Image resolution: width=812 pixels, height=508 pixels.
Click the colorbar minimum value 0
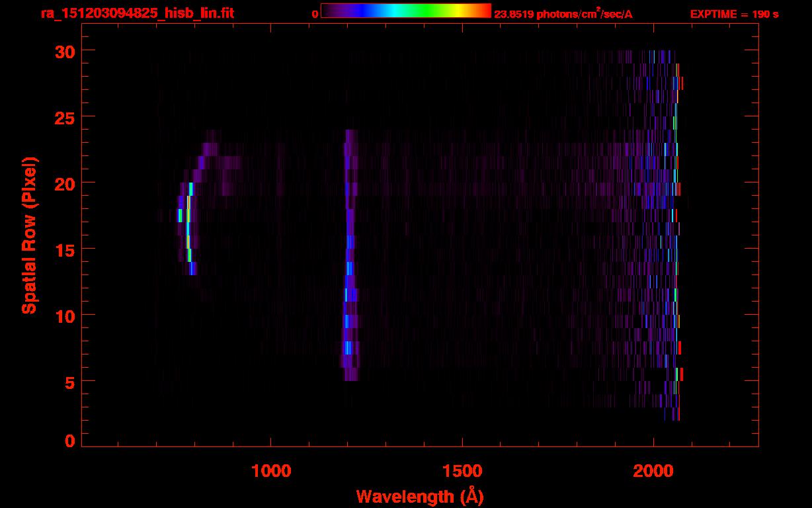click(315, 14)
